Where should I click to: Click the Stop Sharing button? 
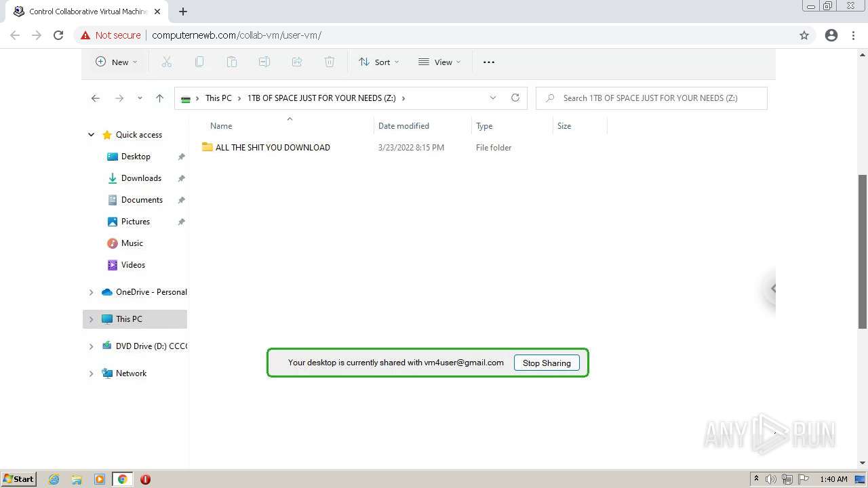pyautogui.click(x=547, y=363)
